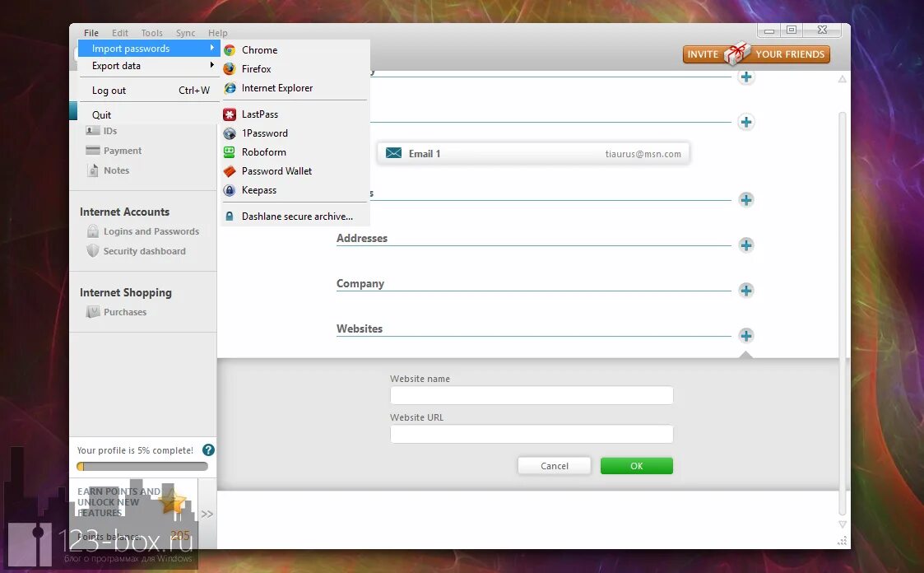Select Import passwords menu entry
Screen dimensions: 924x573
click(149, 49)
